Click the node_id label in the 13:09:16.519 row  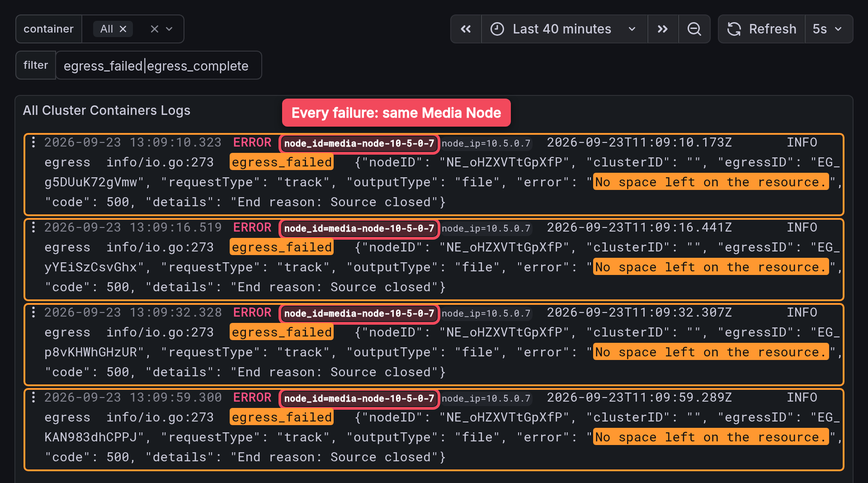click(x=359, y=228)
